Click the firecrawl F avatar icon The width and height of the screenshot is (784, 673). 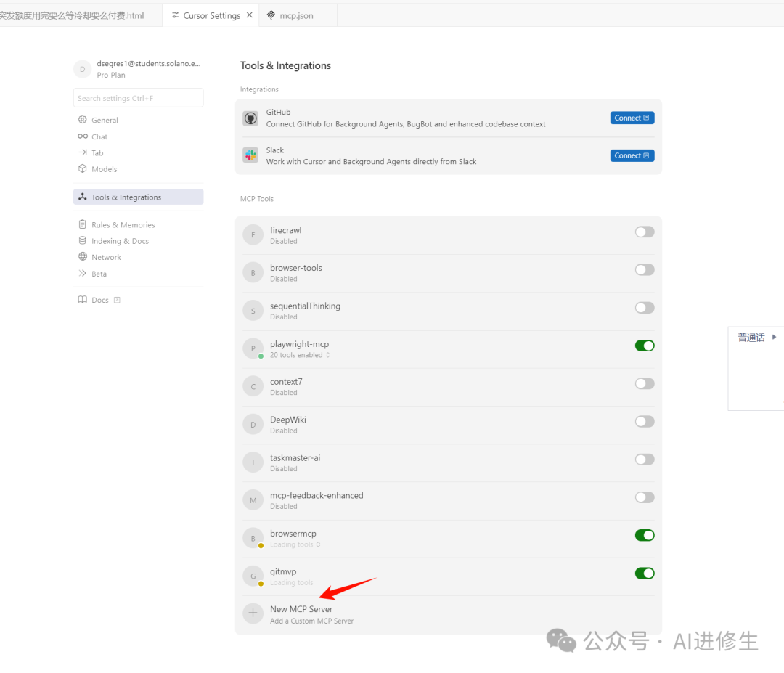pos(253,235)
